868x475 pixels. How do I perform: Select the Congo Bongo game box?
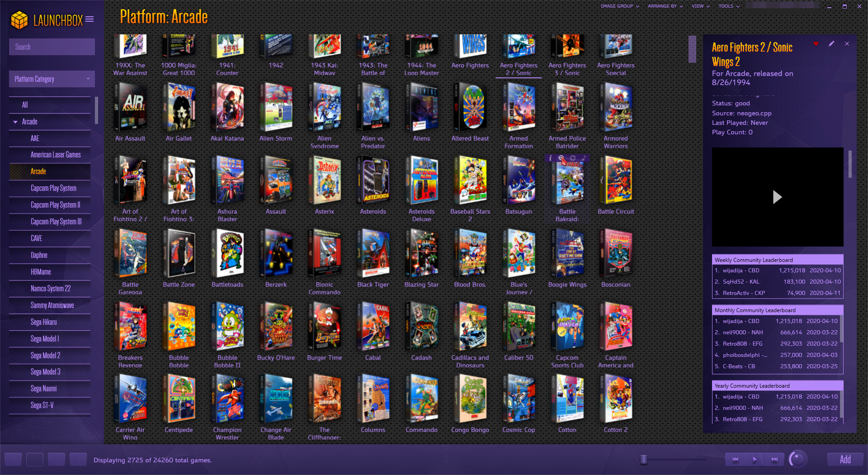[x=470, y=399]
